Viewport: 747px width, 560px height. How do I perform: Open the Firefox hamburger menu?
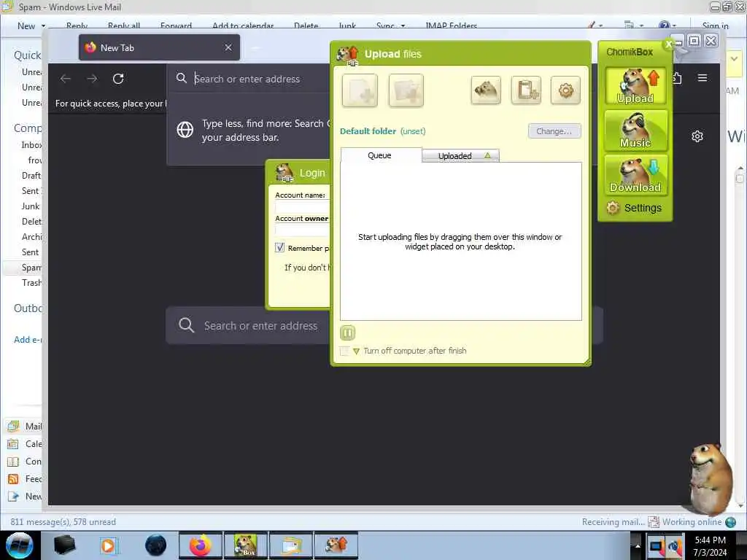click(x=703, y=77)
